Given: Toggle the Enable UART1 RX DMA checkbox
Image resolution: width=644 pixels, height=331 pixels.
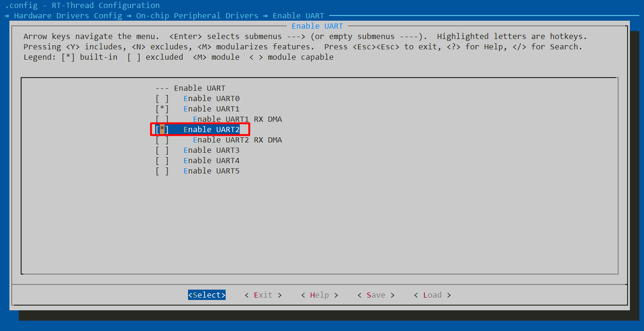Looking at the screenshot, I should point(162,119).
